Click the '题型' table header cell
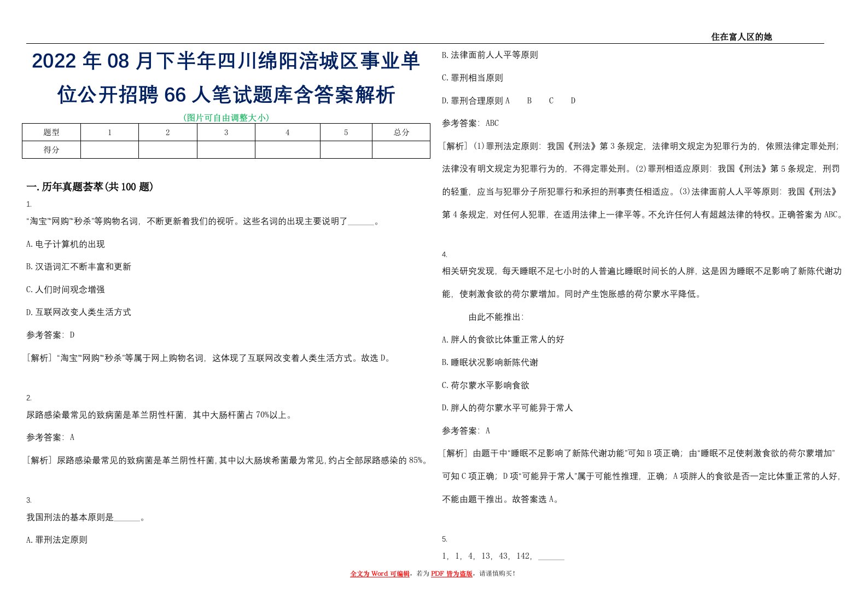 pyautogui.click(x=51, y=132)
